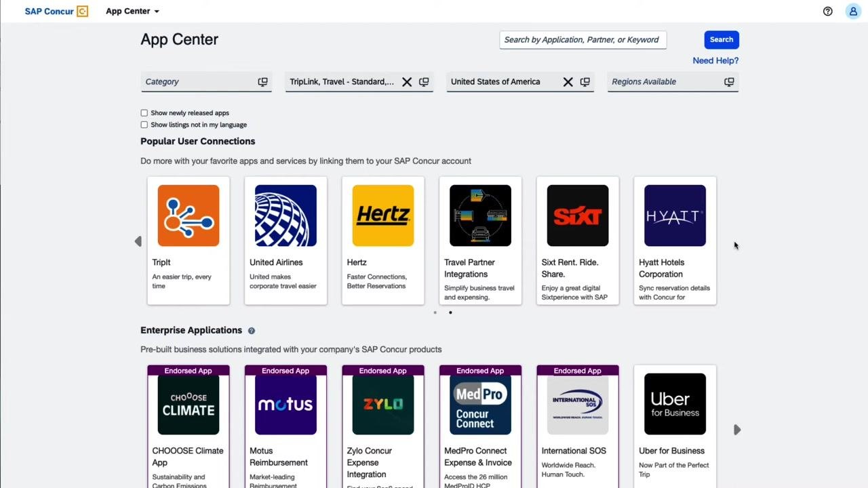This screenshot has height=488, width=868.
Task: Show Enterprise Applications info tooltip icon
Action: [x=252, y=331]
